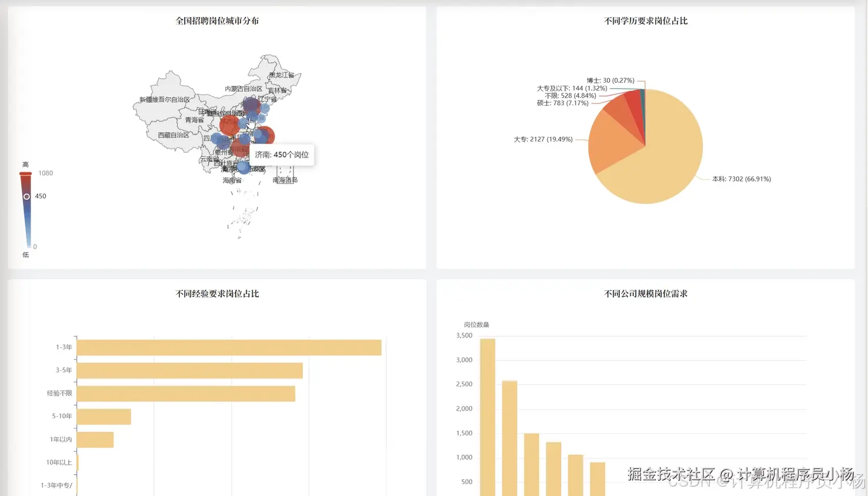Click the second-tallest column in the company size chart
This screenshot has width=868, height=496.
(509, 438)
